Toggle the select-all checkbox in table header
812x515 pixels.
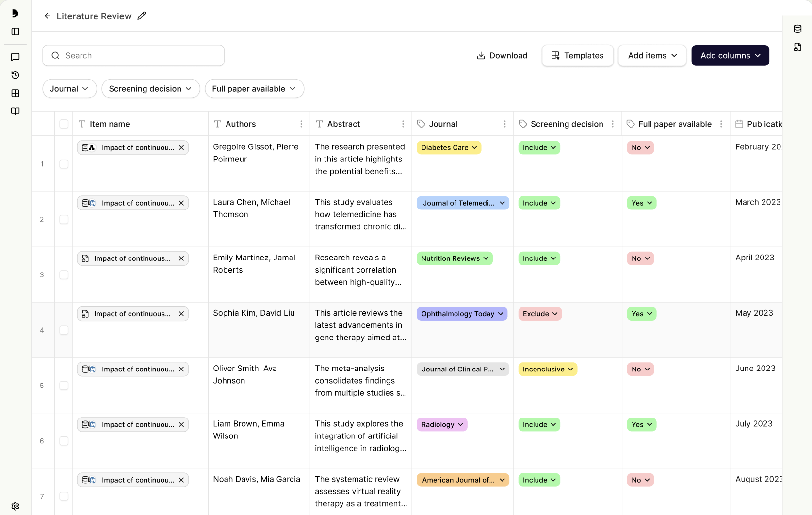64,124
